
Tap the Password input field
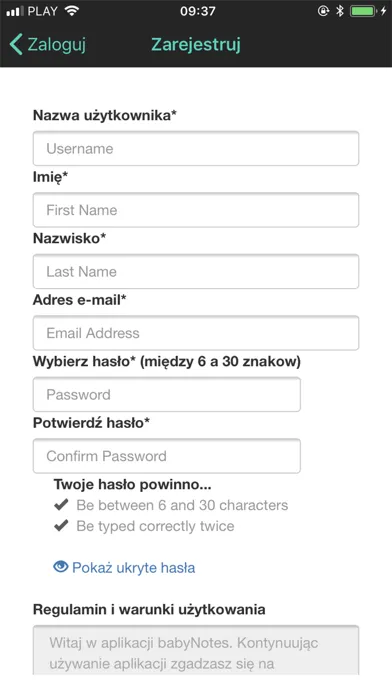[166, 394]
